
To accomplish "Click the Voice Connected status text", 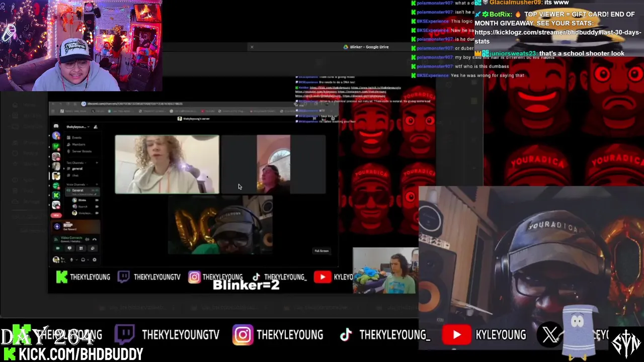I will [x=71, y=238].
